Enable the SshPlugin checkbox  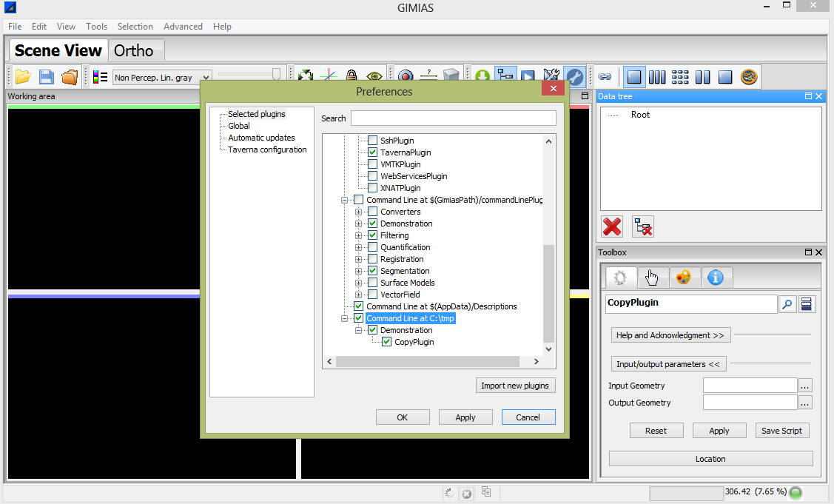coord(372,141)
